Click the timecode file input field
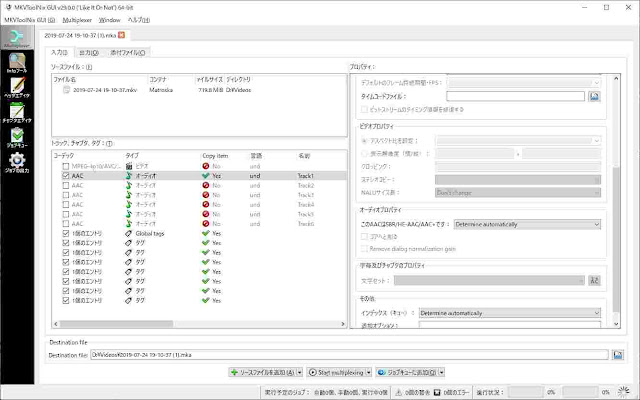The width and height of the screenshot is (640, 400). point(515,96)
